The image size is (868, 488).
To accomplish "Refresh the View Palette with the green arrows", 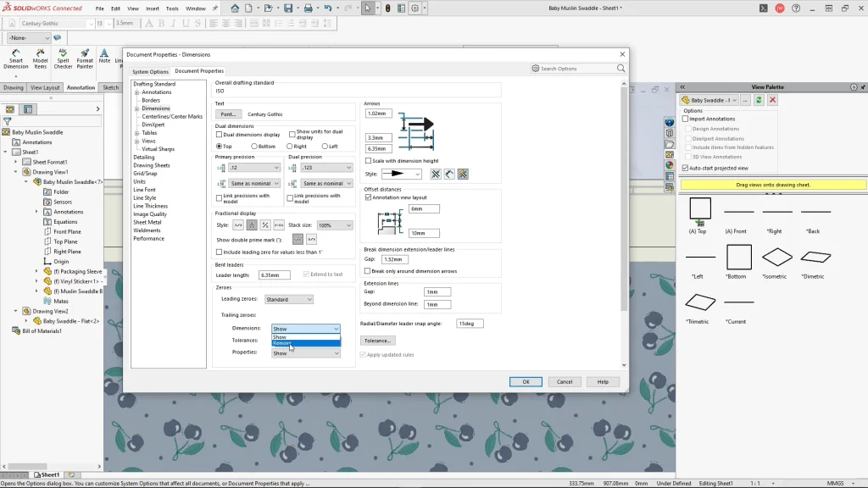I will click(x=759, y=100).
